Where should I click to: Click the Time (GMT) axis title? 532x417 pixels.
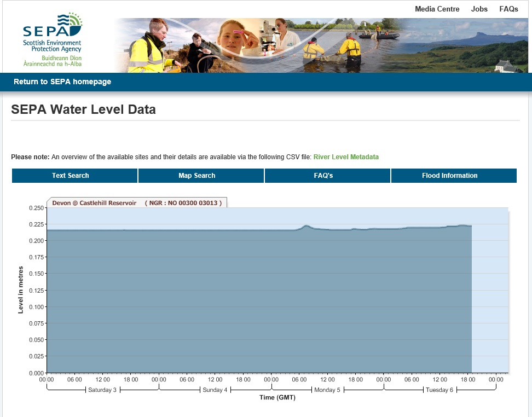277,398
